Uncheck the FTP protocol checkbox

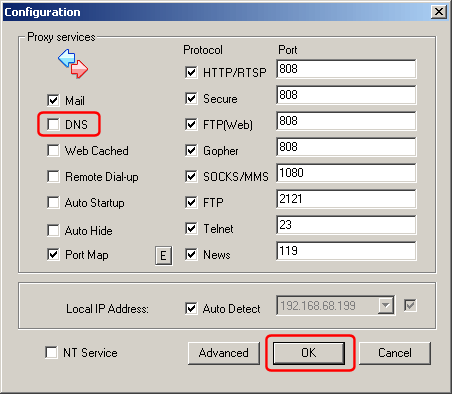click(191, 202)
